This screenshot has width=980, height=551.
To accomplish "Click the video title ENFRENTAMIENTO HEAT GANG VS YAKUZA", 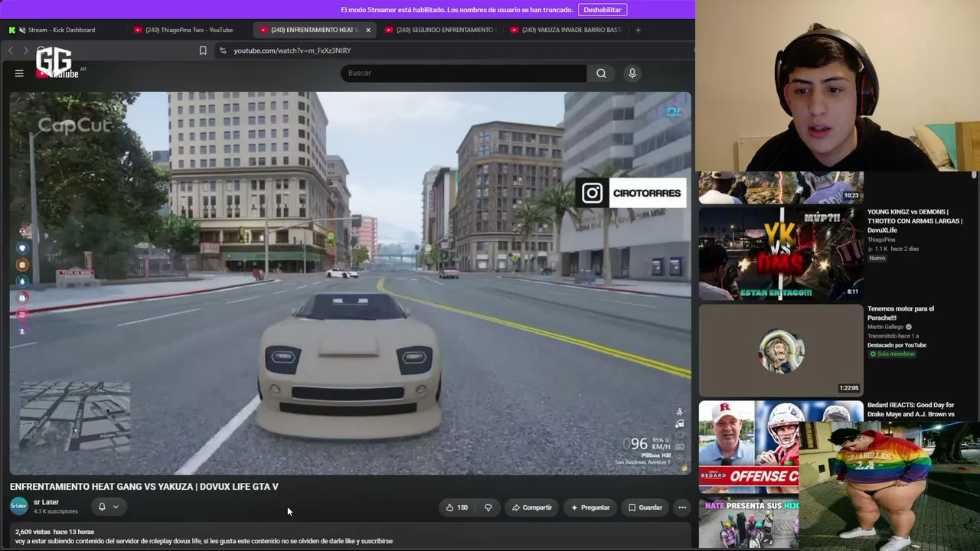I will click(x=144, y=487).
